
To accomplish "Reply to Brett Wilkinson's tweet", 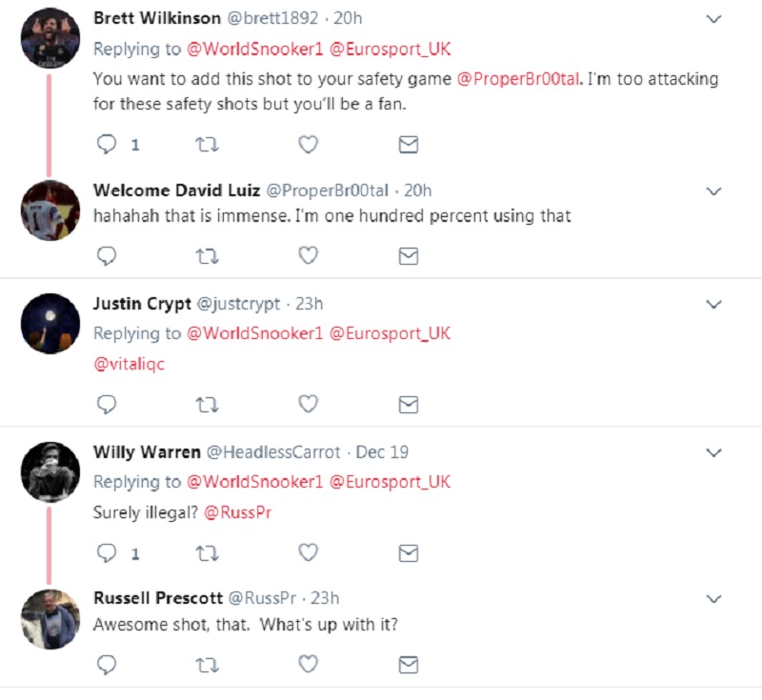I will click(x=108, y=145).
